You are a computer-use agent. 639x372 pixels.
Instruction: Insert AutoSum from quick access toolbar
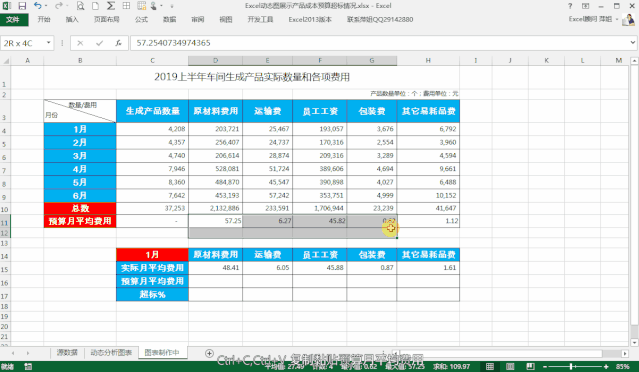tap(110, 6)
